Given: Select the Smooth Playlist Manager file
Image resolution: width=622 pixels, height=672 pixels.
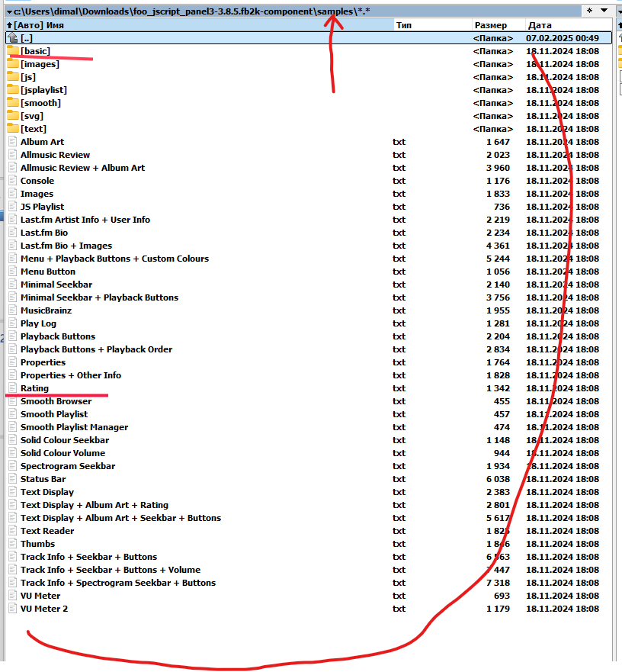Looking at the screenshot, I should pos(74,427).
